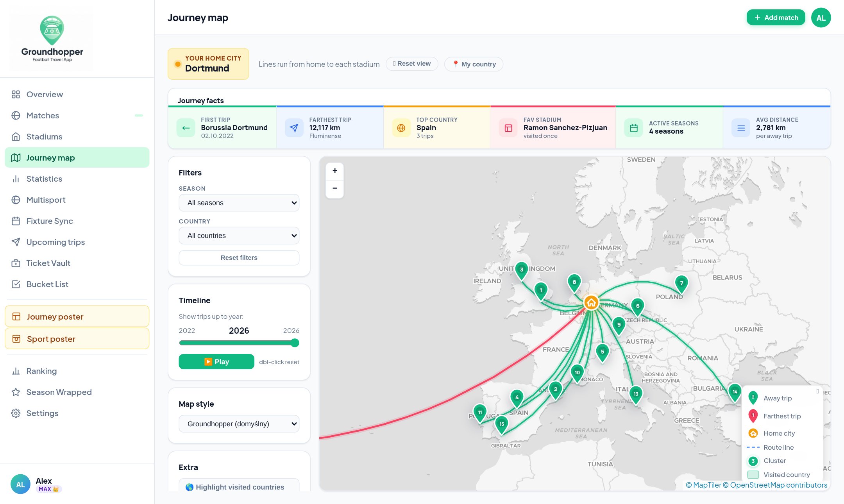
Task: Click the Farthest Trip plane icon
Action: click(294, 128)
